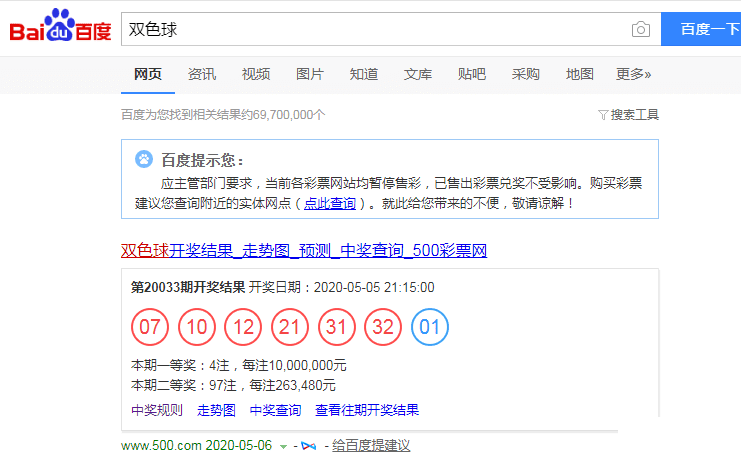This screenshot has height=468, width=741.
Task: Click the search tools filter icon
Action: tap(602, 115)
